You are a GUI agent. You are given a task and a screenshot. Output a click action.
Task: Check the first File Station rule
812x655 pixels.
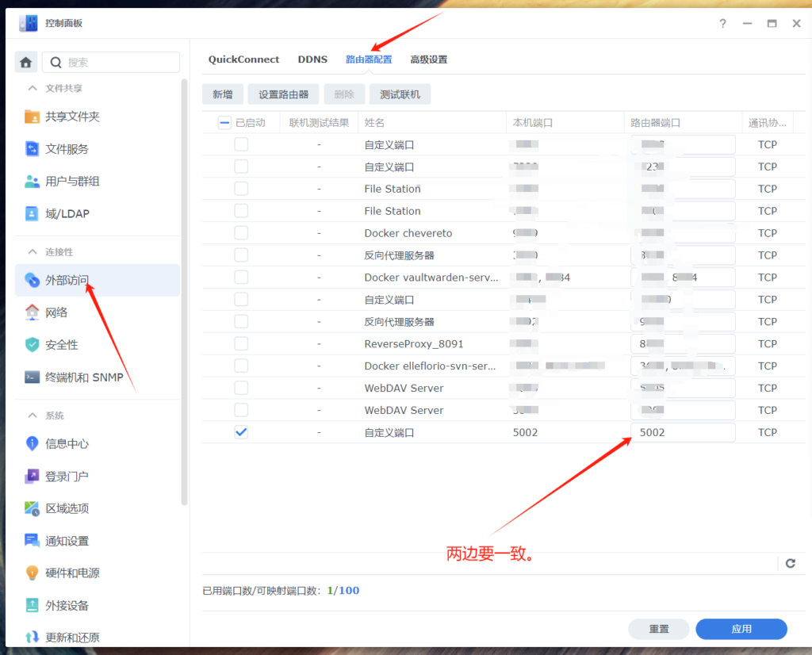(x=241, y=189)
